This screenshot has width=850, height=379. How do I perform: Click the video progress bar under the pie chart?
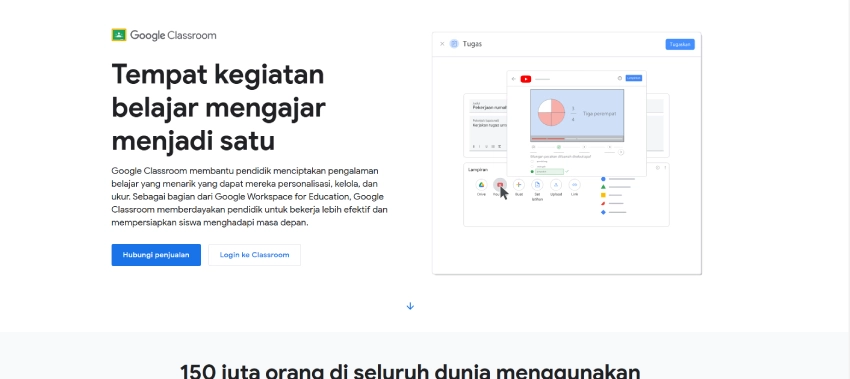(x=577, y=139)
